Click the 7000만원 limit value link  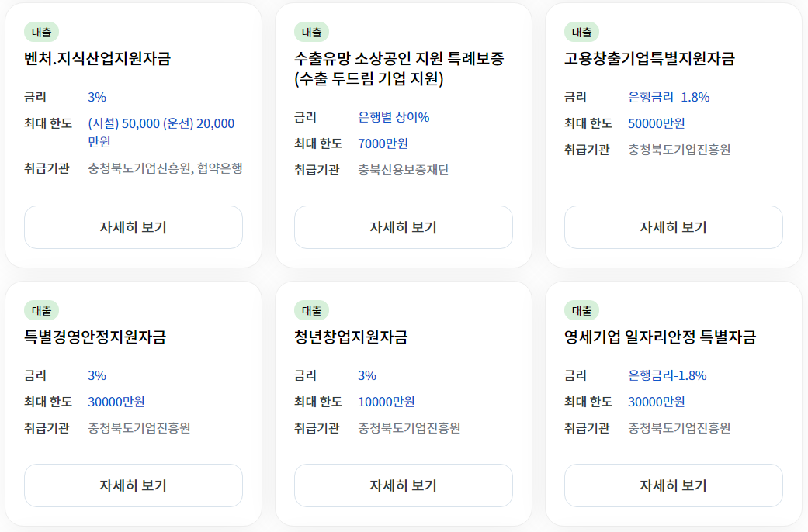pyautogui.click(x=381, y=143)
